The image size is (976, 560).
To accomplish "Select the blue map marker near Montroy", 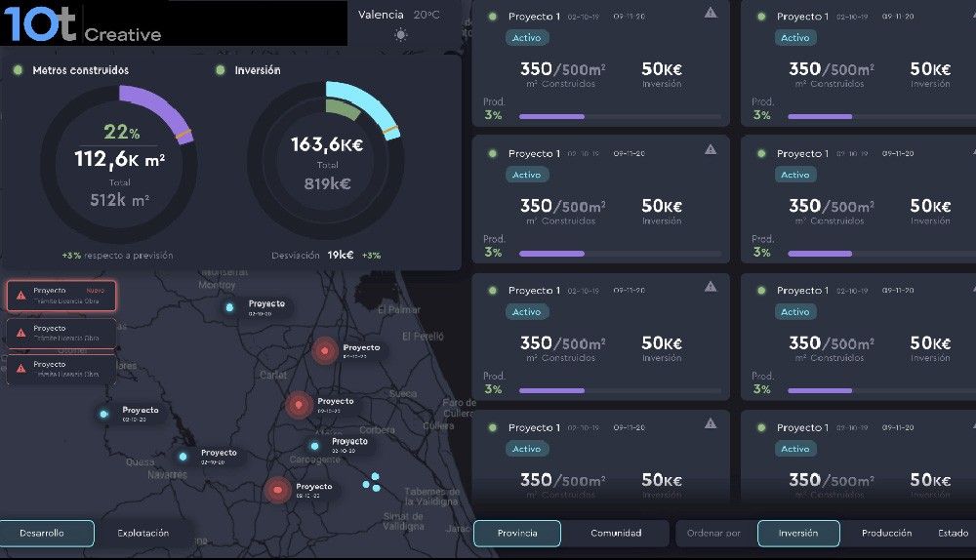I will pos(230,307).
